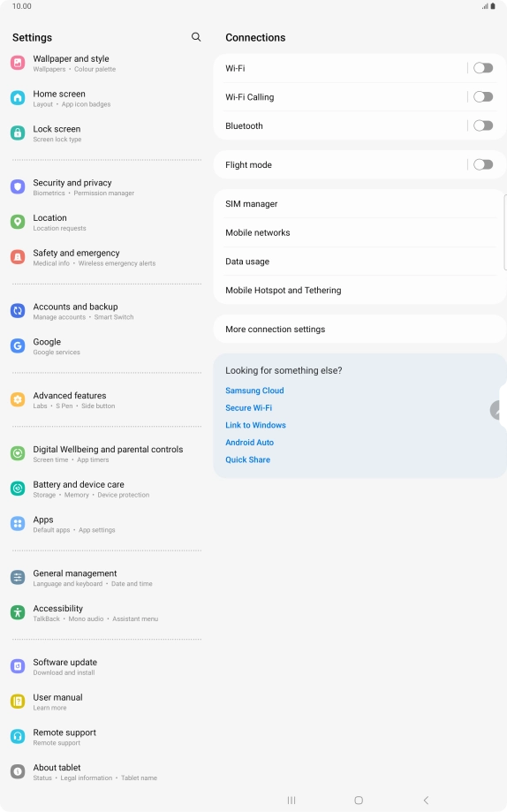
Task: Follow the Samsung Cloud link
Action: 254,391
